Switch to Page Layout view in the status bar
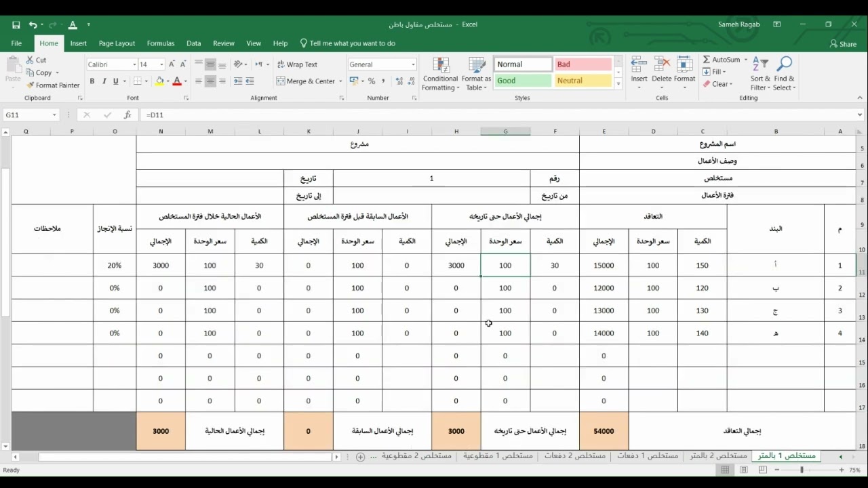This screenshot has width=868, height=488. click(x=744, y=470)
